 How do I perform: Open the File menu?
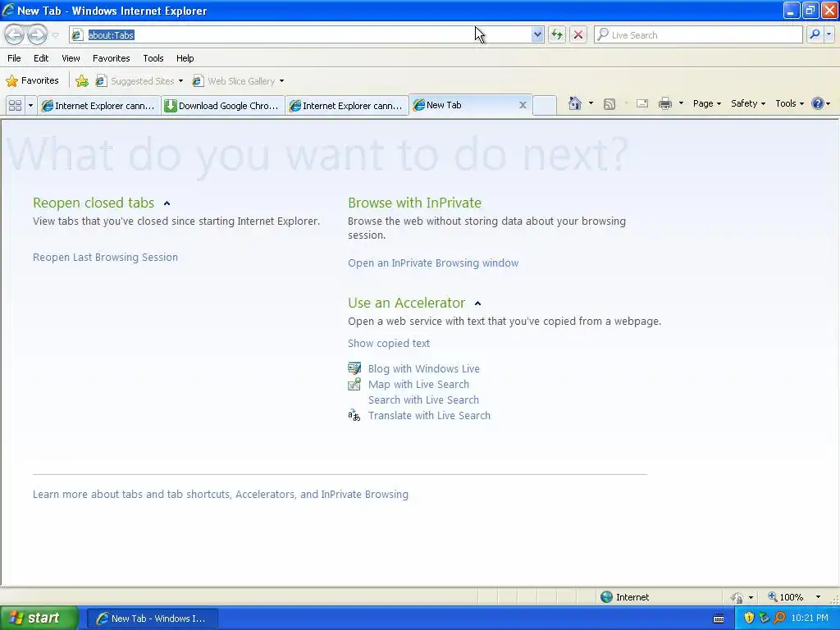click(x=14, y=58)
